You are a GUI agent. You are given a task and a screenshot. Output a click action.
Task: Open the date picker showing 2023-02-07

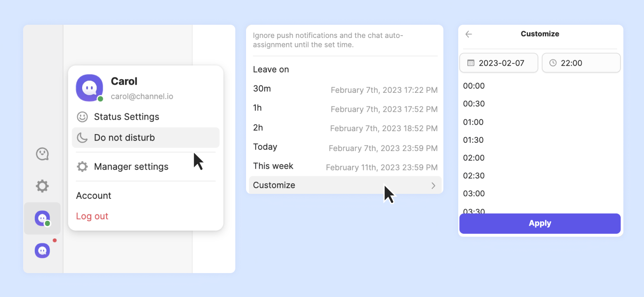coord(499,63)
